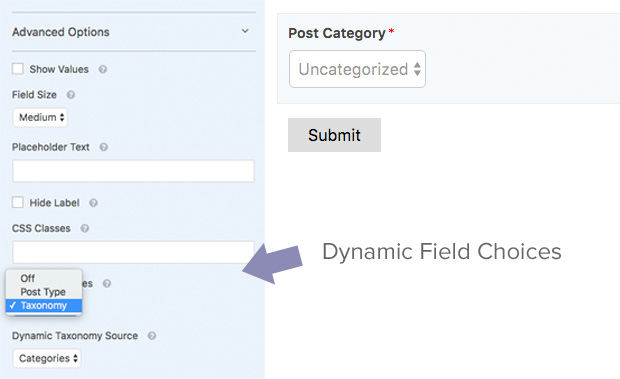
Task: Click the Submit button
Action: pos(335,135)
